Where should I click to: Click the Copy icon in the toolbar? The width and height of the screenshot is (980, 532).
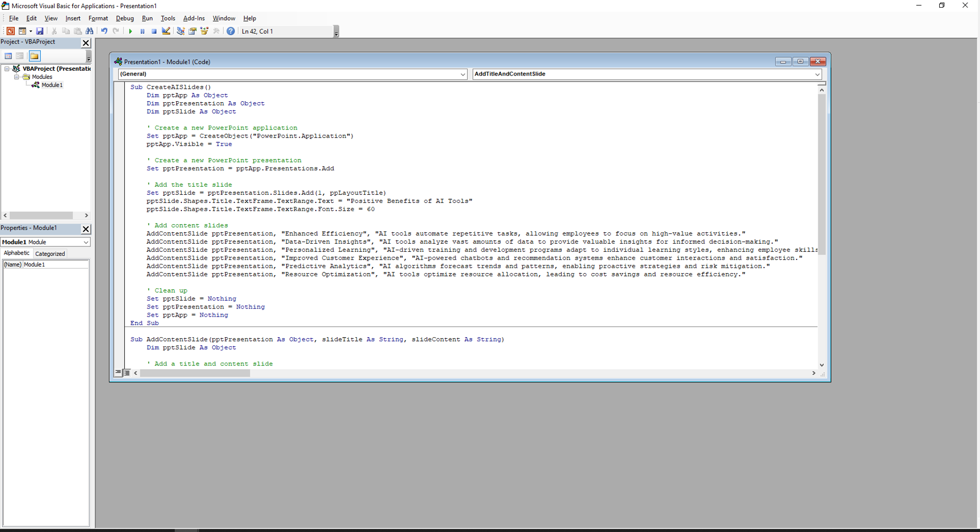click(x=66, y=31)
